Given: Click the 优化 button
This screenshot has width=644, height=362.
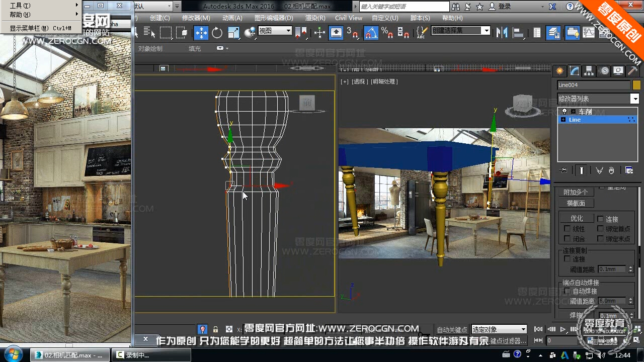Looking at the screenshot, I should (x=577, y=218).
